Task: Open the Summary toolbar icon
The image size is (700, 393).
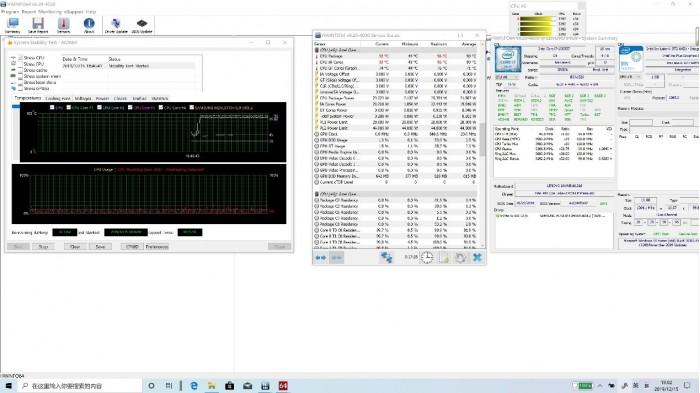Action: (12, 25)
